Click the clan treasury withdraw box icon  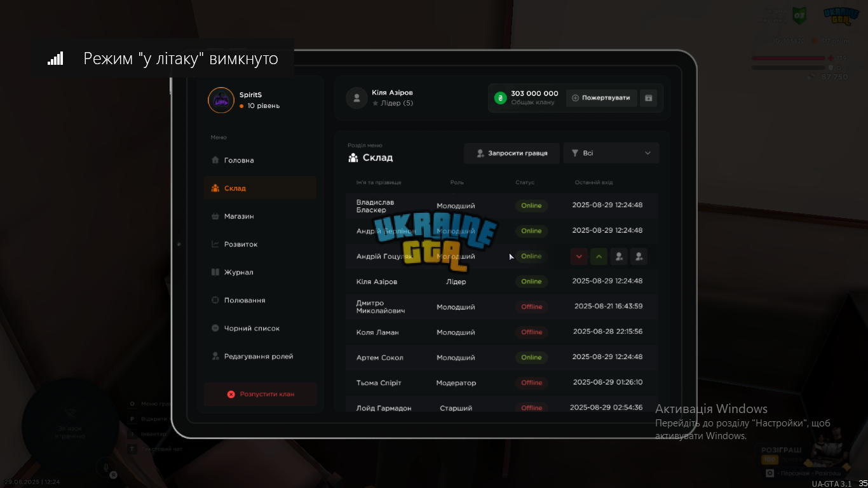point(648,98)
